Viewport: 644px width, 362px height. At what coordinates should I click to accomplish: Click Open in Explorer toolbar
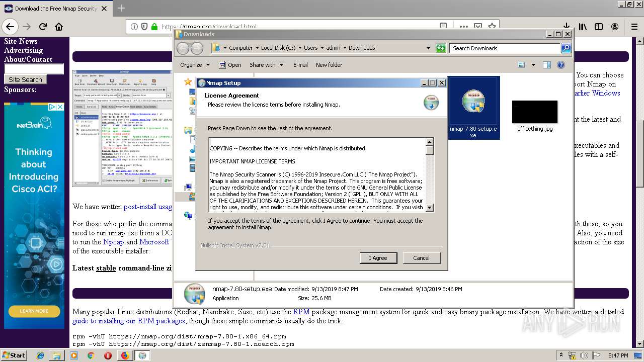coord(230,65)
